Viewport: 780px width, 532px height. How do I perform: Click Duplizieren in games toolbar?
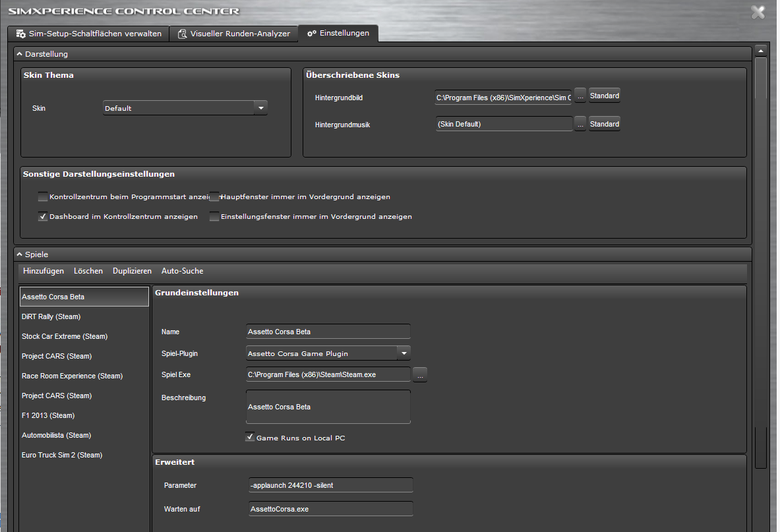pyautogui.click(x=132, y=271)
